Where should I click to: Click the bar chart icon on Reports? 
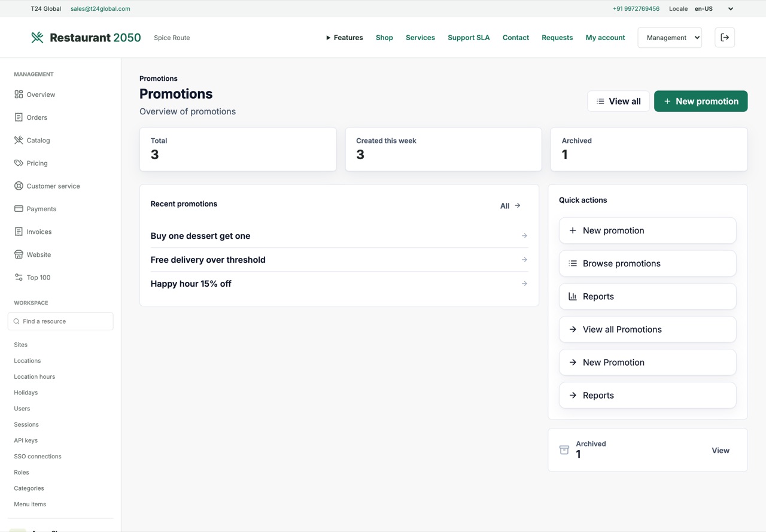coord(573,296)
